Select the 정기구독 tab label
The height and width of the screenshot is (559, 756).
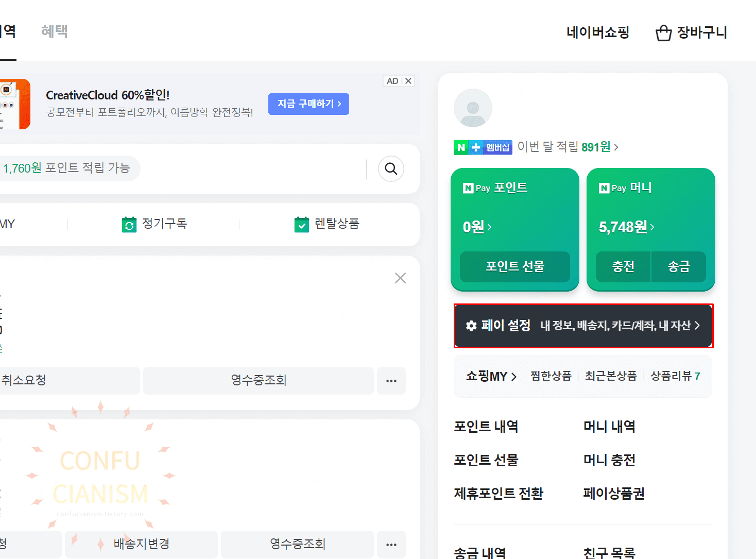(x=165, y=224)
